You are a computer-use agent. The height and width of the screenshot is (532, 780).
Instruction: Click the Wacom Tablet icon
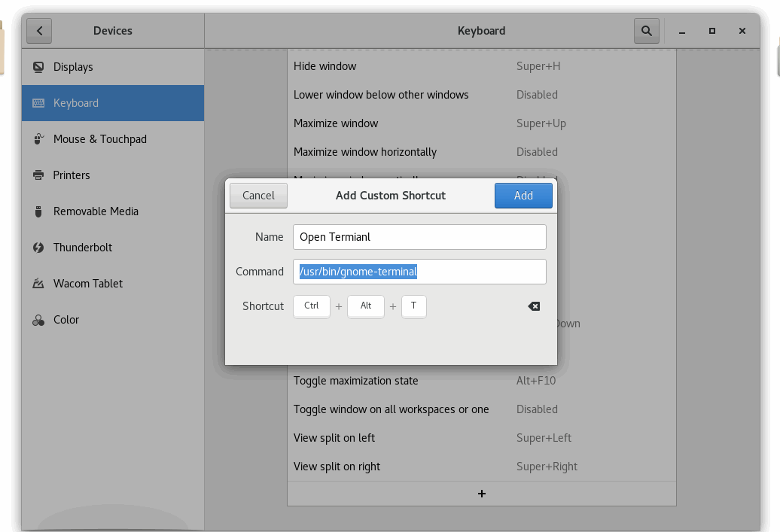[38, 284]
